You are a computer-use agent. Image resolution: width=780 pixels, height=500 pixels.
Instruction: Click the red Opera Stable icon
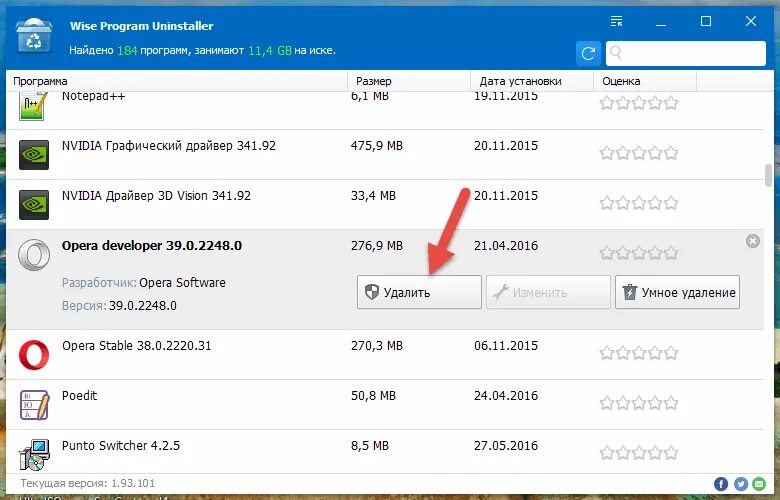(x=34, y=355)
